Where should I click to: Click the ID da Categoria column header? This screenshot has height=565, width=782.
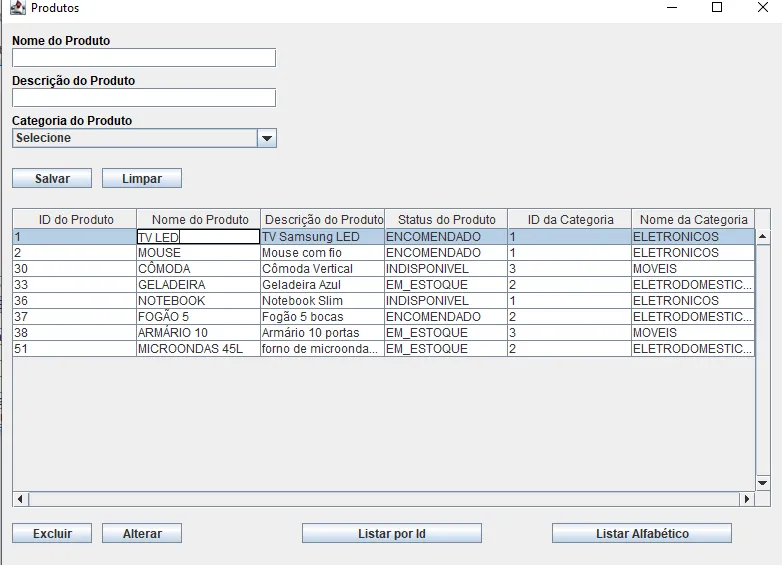point(570,219)
